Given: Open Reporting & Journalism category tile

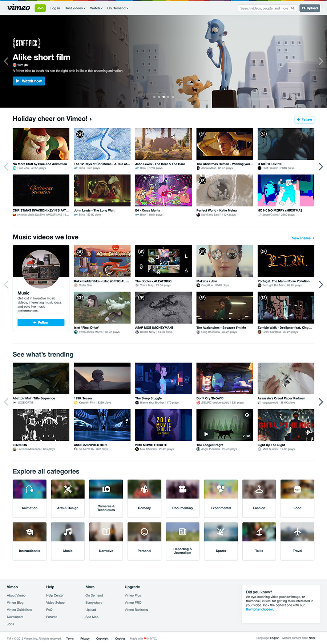Looking at the screenshot, I should pyautogui.click(x=182, y=541).
